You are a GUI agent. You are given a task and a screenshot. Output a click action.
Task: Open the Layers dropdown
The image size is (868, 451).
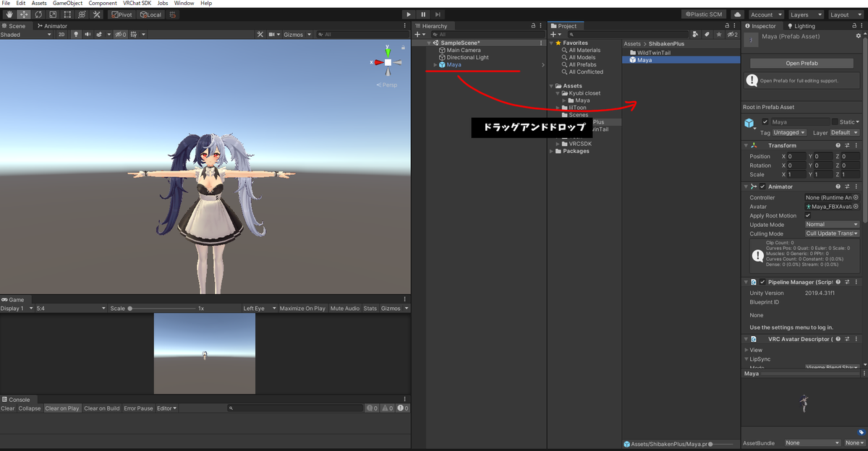point(806,14)
